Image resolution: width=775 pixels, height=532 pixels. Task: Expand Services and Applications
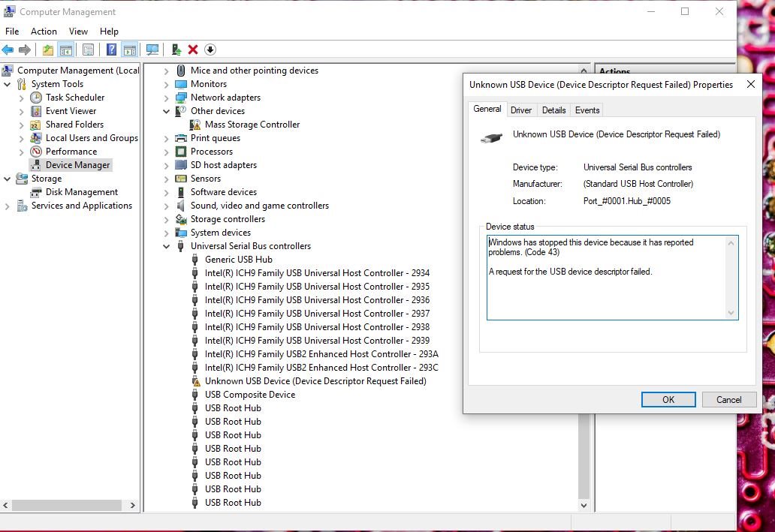[x=8, y=206]
